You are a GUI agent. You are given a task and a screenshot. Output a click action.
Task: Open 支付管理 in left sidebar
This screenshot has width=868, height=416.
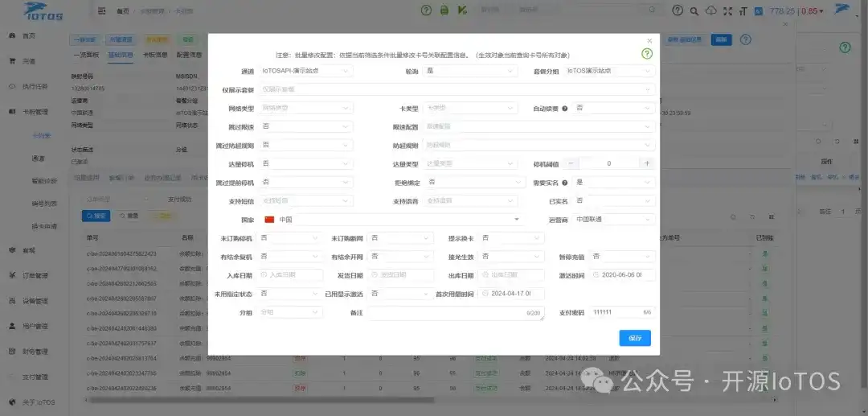click(35, 377)
